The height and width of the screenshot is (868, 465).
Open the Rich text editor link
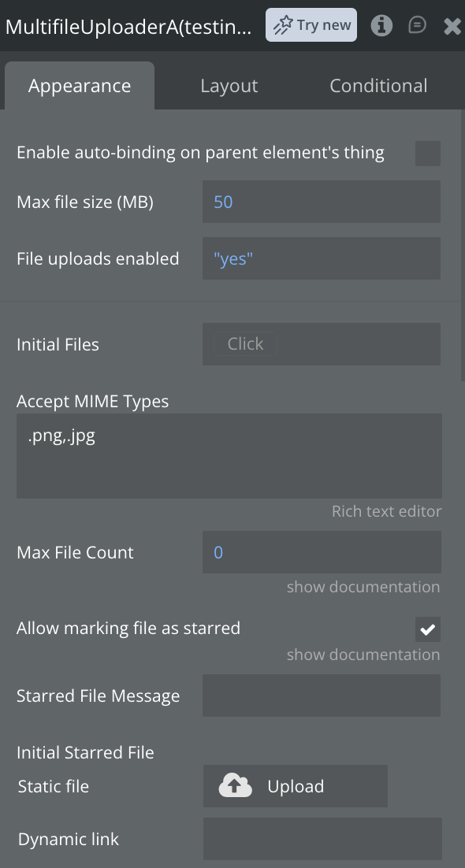386,511
